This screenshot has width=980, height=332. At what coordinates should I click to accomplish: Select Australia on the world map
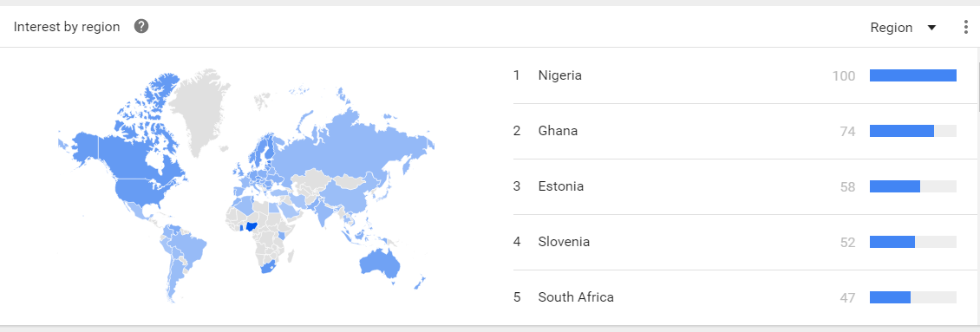pyautogui.click(x=379, y=263)
